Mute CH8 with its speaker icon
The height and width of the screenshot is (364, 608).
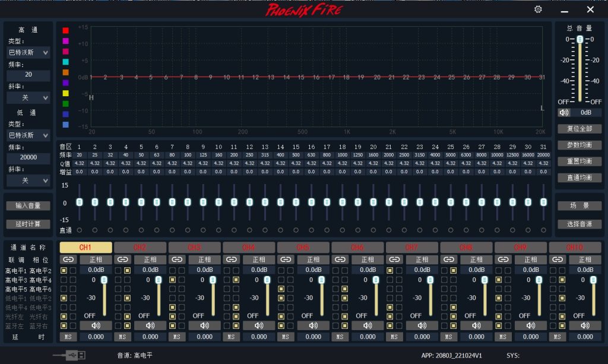[476, 325]
